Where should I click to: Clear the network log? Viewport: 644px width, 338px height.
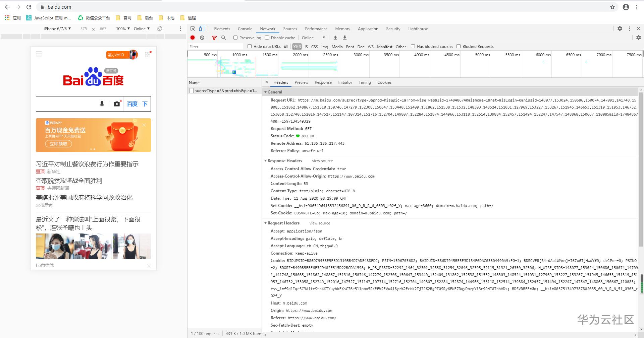point(202,38)
